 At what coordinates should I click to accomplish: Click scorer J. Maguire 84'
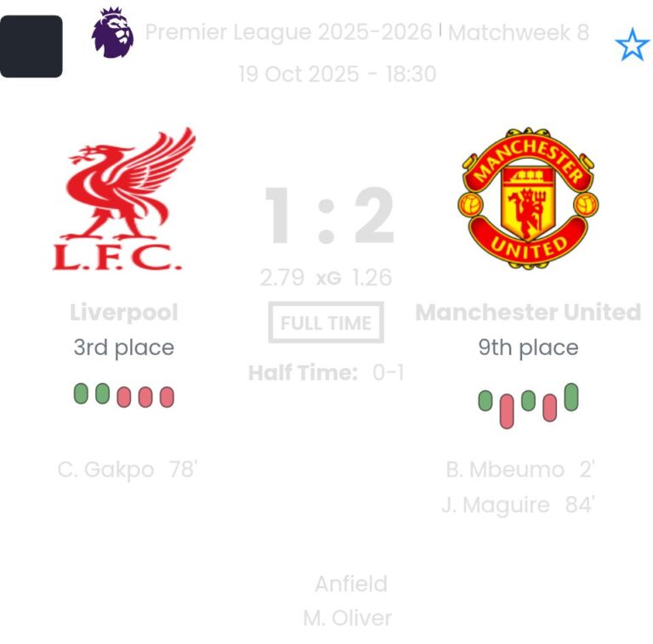(x=518, y=505)
